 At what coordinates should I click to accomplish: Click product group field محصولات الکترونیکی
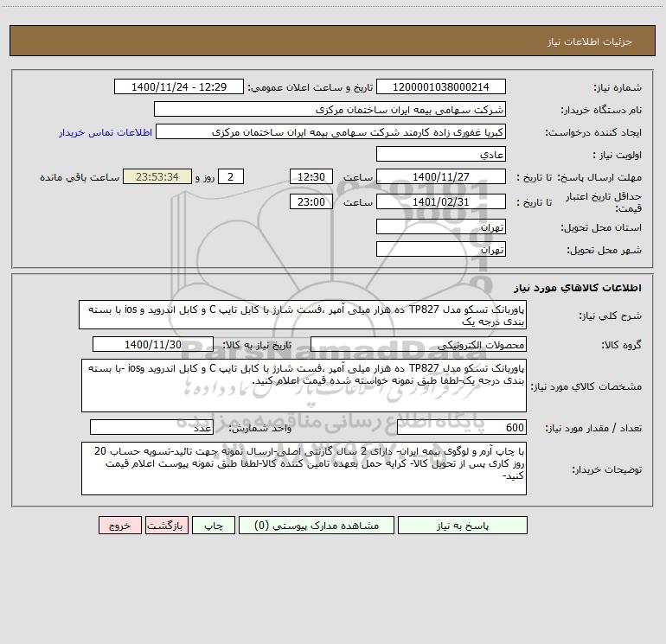[419, 344]
